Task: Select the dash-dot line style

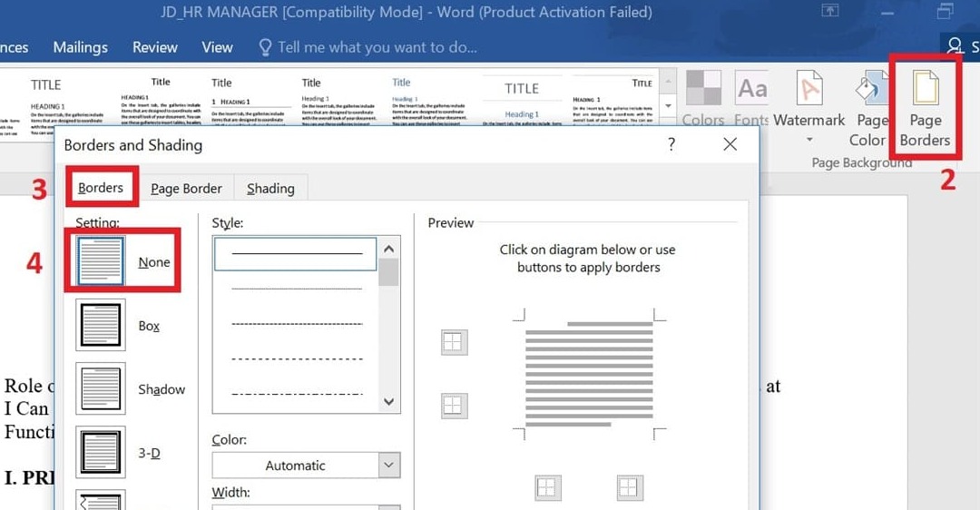Action: 296,394
